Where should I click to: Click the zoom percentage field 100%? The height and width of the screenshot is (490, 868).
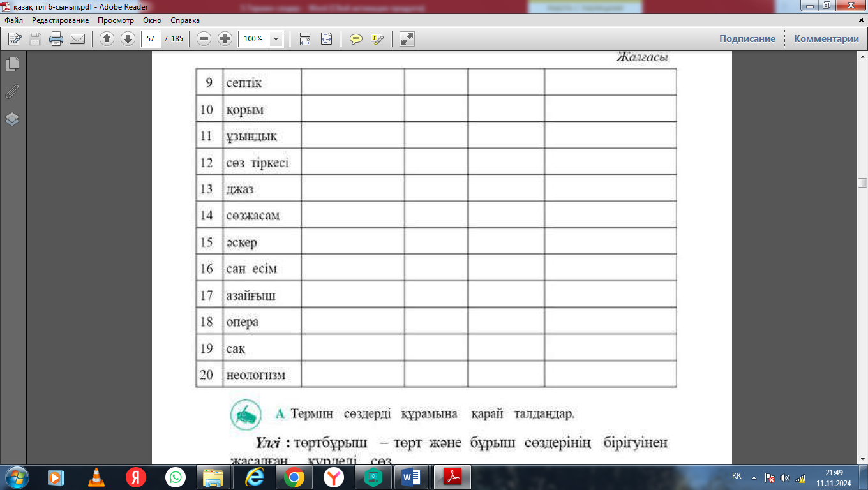point(254,39)
